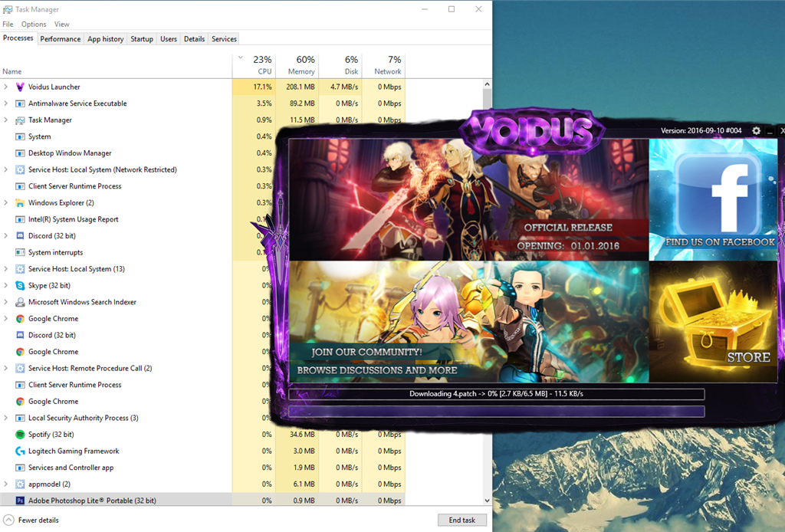
Task: Expand the Task Manager process group
Action: (x=5, y=120)
